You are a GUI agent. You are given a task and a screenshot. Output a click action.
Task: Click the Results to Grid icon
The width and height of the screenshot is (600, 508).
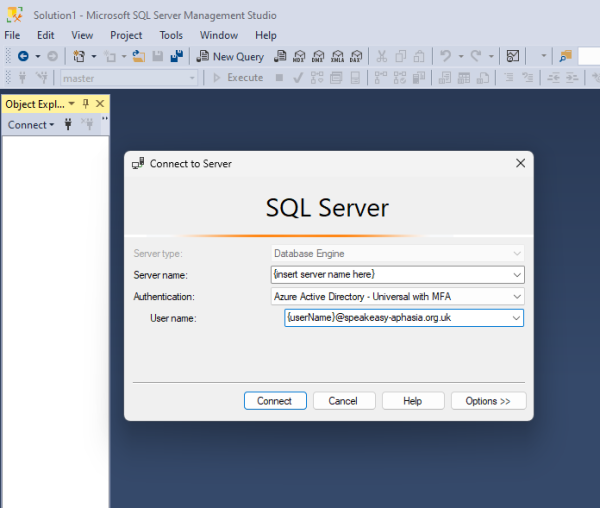464,78
